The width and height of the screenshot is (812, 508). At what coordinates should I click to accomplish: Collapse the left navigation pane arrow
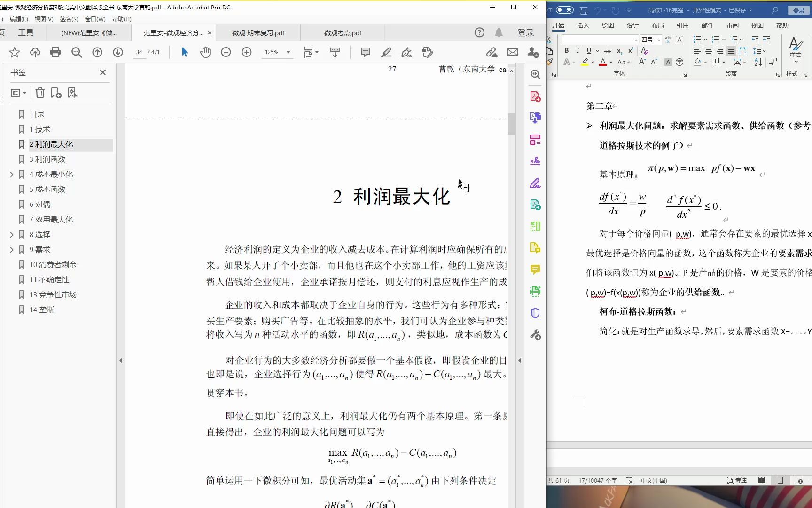[x=121, y=361]
